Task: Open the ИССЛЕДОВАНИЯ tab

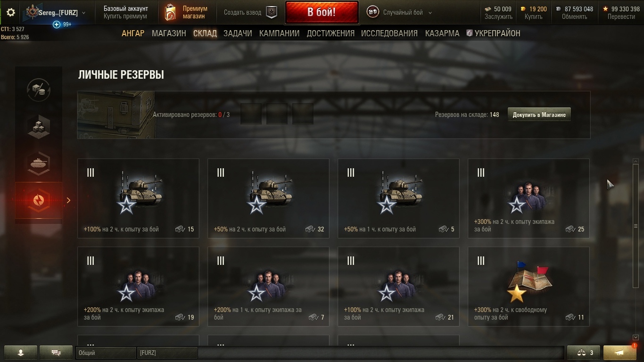Action: coord(389,33)
